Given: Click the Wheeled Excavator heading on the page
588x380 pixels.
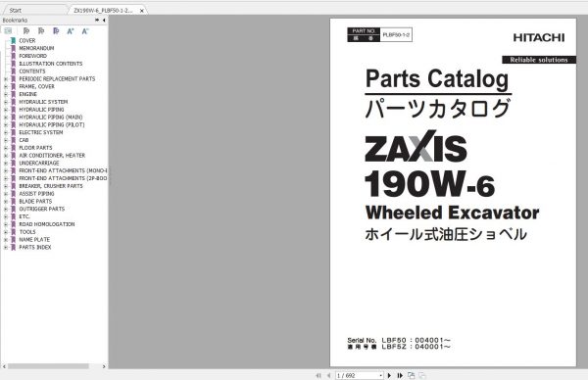Looking at the screenshot, I should pos(452,213).
